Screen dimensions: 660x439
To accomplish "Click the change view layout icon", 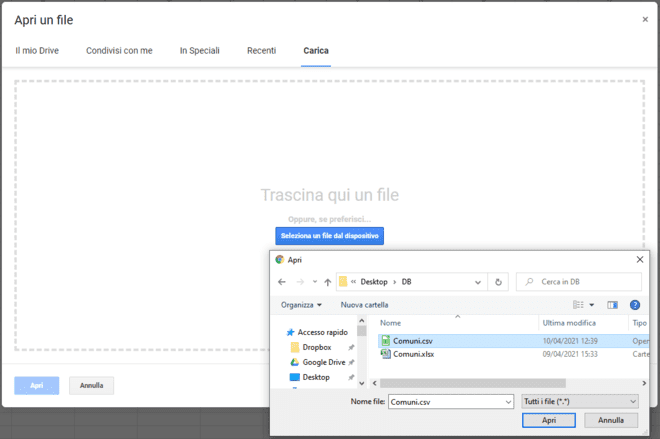I will [578, 305].
